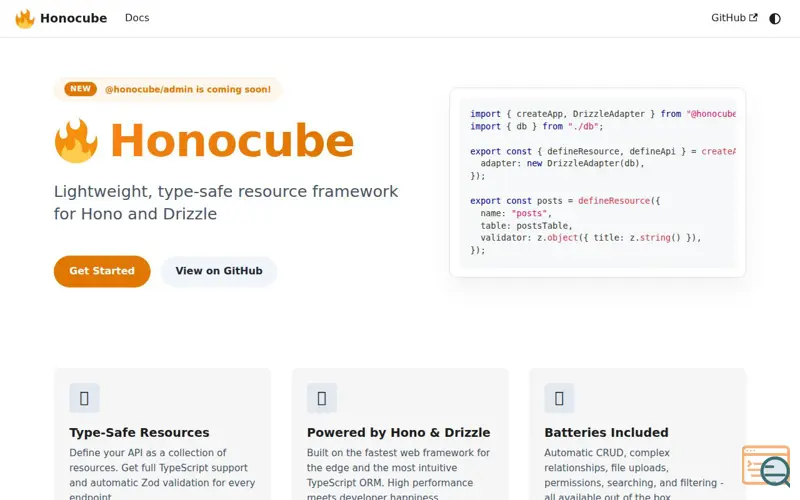
Task: Open the Docs menu item
Action: (x=137, y=18)
